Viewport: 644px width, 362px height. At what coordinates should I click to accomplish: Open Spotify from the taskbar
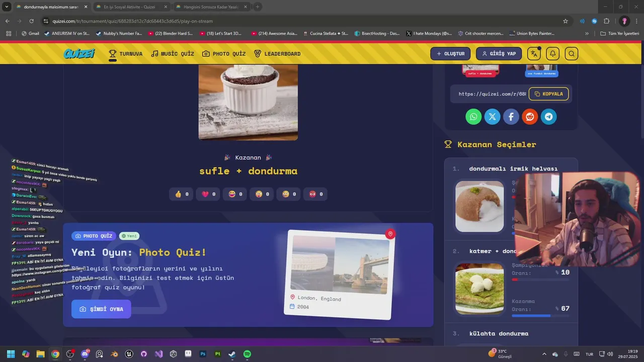[247, 354]
